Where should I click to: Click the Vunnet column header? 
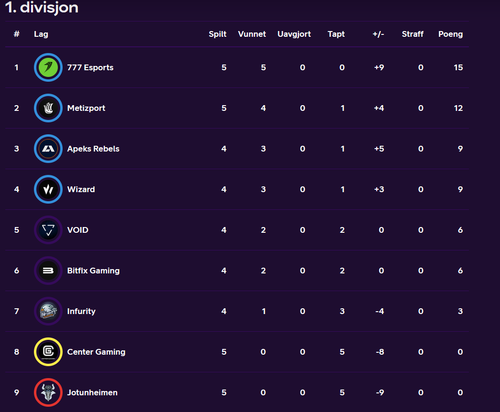pos(252,34)
